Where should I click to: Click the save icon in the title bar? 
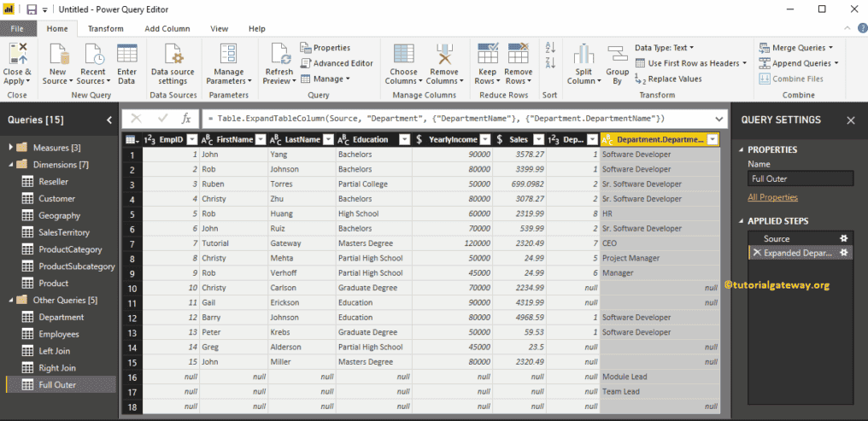(x=32, y=9)
